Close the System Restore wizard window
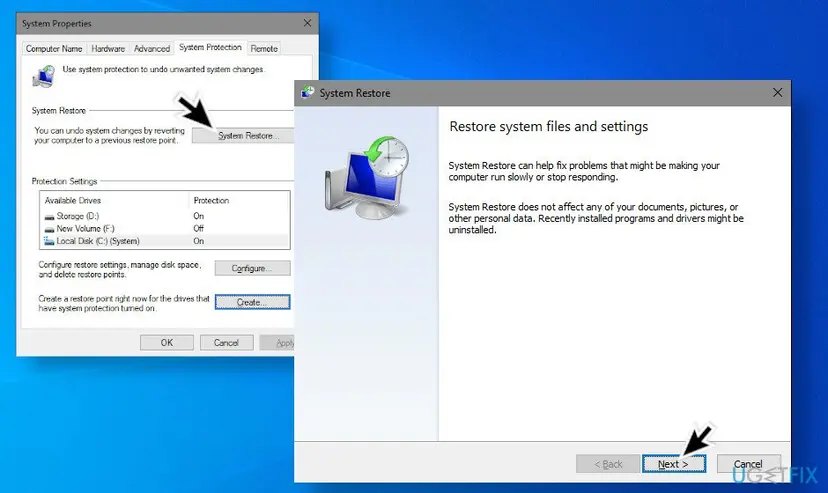The image size is (828, 493). point(777,92)
